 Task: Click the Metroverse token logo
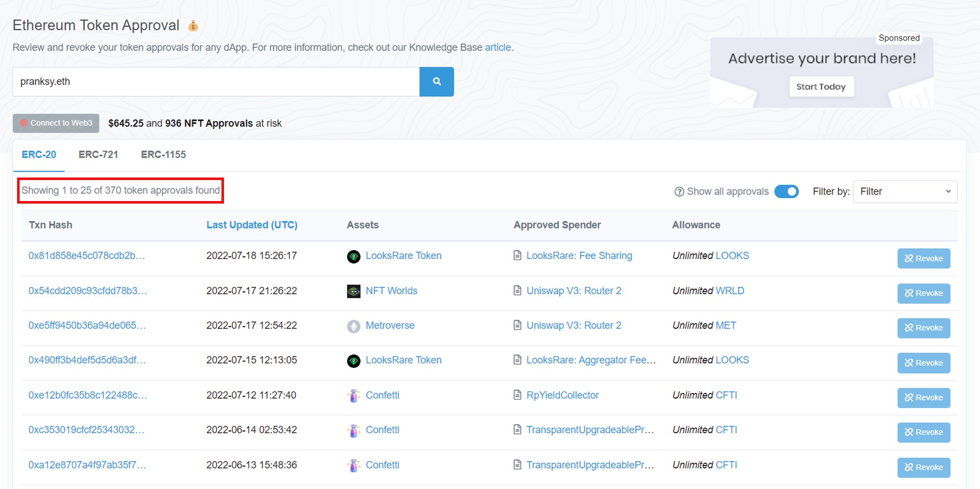354,325
